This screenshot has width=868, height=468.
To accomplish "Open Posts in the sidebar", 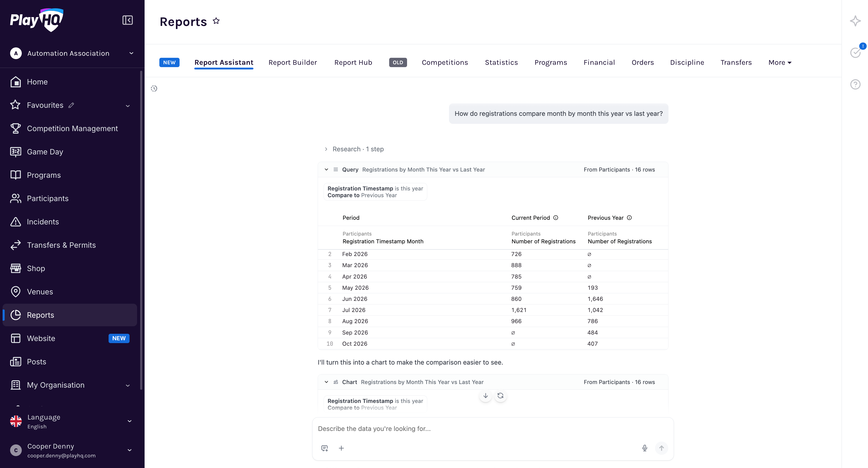I will coord(70,361).
